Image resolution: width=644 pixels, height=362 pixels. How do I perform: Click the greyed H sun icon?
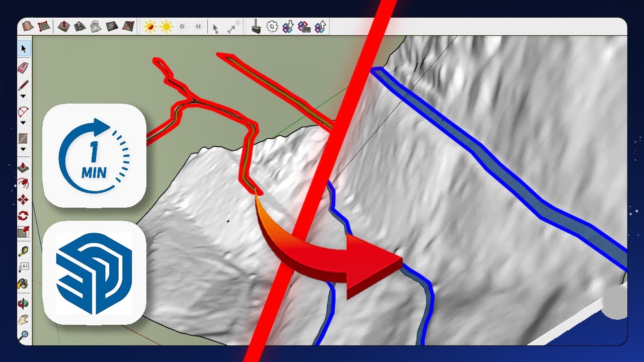tap(198, 27)
